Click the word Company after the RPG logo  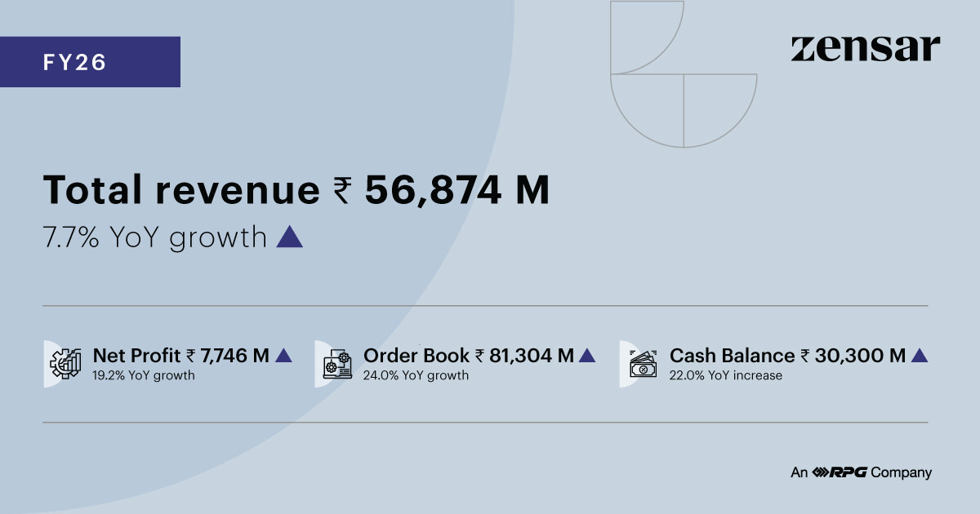click(x=901, y=472)
